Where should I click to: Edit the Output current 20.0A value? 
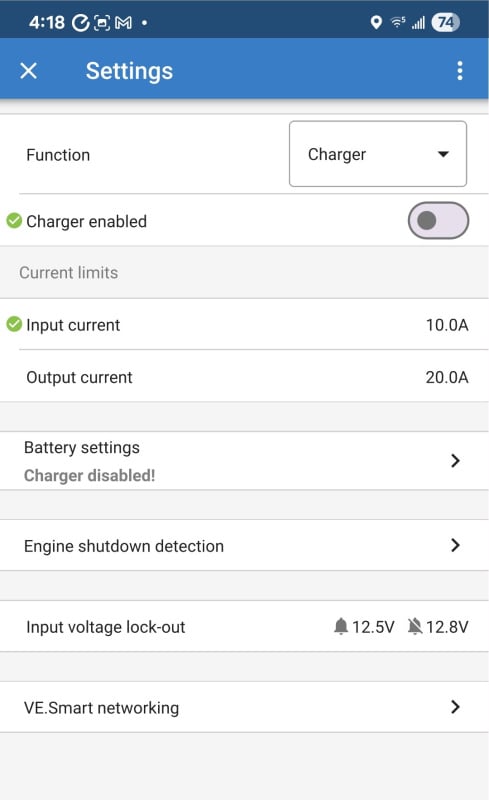point(447,377)
